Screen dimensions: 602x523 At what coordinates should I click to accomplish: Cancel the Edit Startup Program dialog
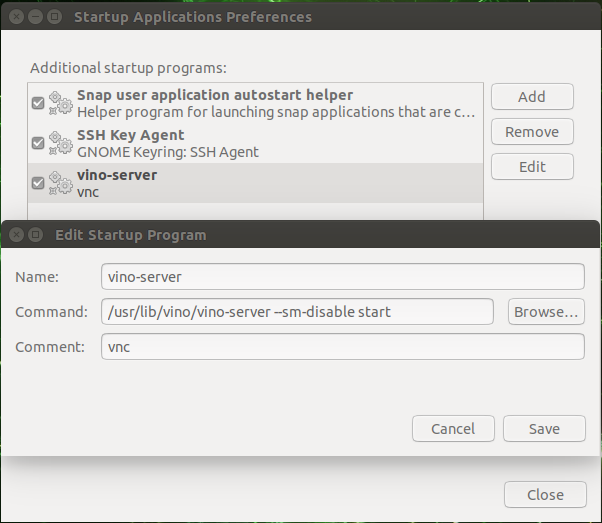453,429
